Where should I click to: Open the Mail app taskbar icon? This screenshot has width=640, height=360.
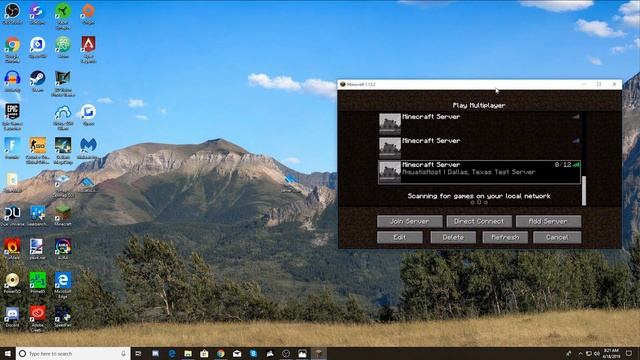coord(237,353)
